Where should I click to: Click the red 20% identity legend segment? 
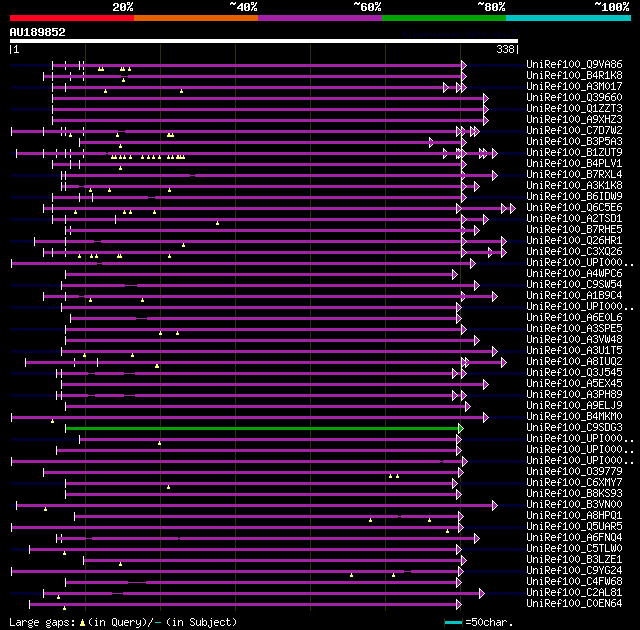pos(72,18)
